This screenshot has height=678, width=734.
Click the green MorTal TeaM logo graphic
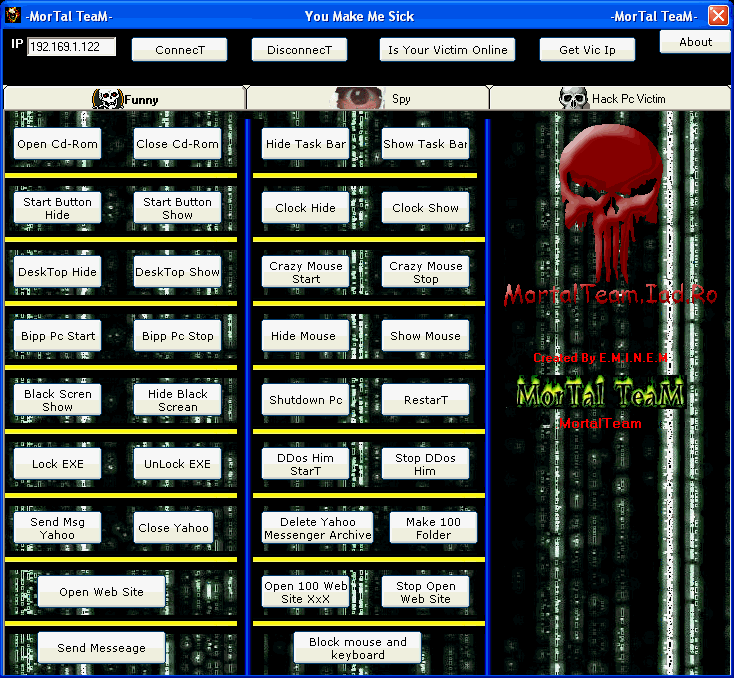coord(600,393)
